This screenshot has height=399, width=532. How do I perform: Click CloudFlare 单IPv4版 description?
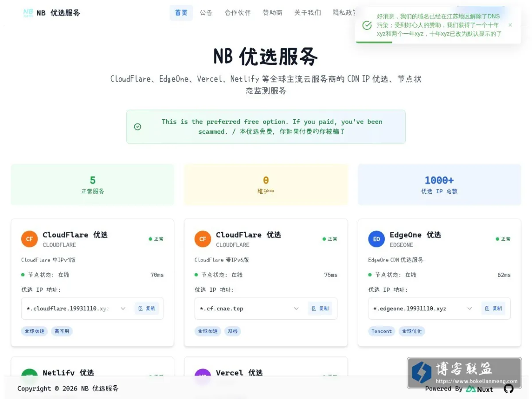48,260
